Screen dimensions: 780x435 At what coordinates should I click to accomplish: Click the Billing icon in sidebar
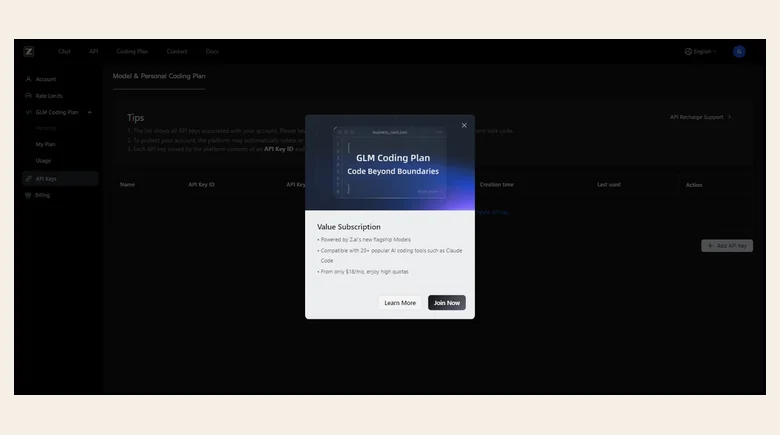[28, 195]
